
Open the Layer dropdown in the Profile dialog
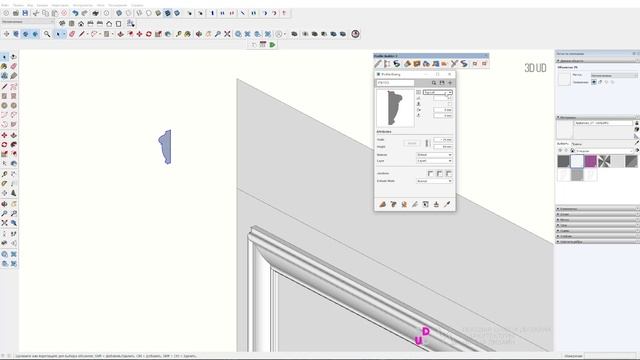coord(434,161)
